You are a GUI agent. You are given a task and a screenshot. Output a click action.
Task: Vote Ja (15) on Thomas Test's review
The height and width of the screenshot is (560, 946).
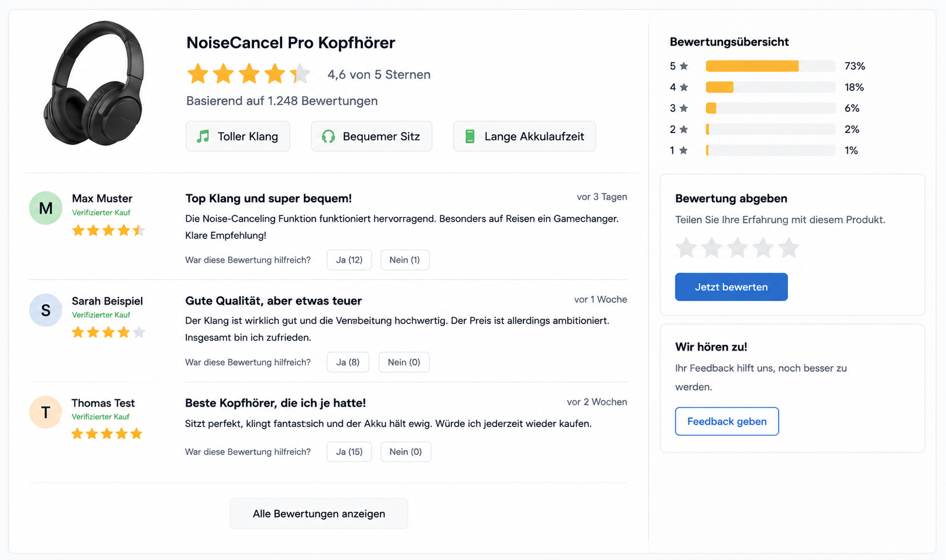point(349,451)
